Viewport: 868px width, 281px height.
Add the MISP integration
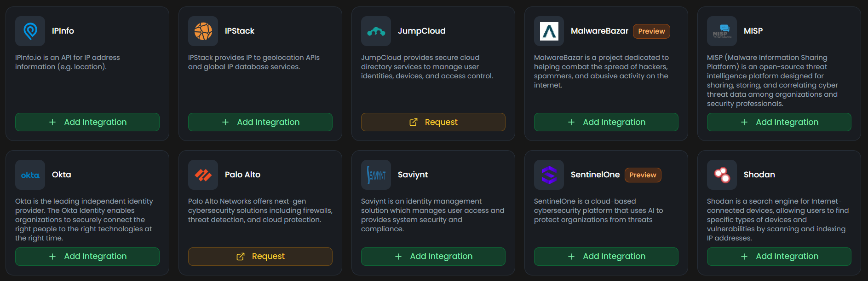779,122
